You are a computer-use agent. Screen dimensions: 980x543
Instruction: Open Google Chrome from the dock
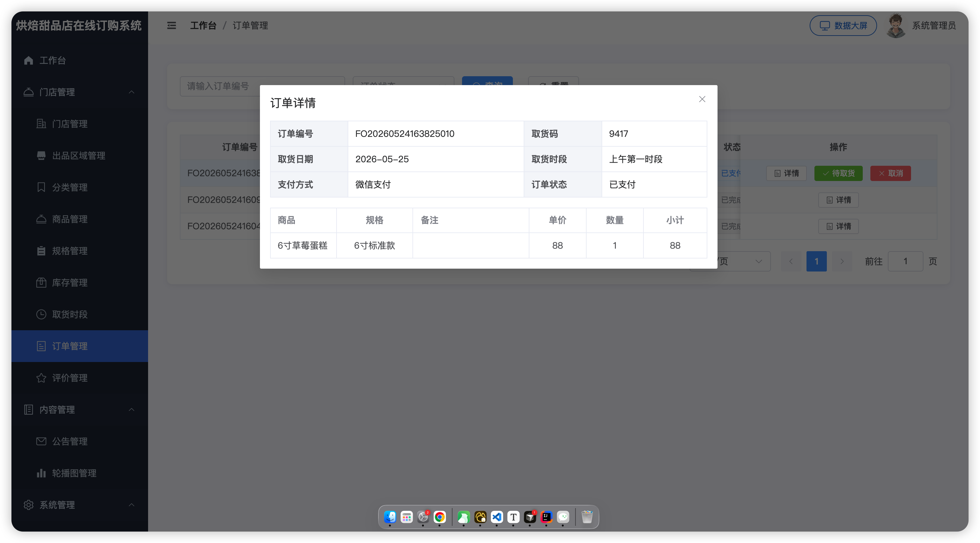(439, 517)
